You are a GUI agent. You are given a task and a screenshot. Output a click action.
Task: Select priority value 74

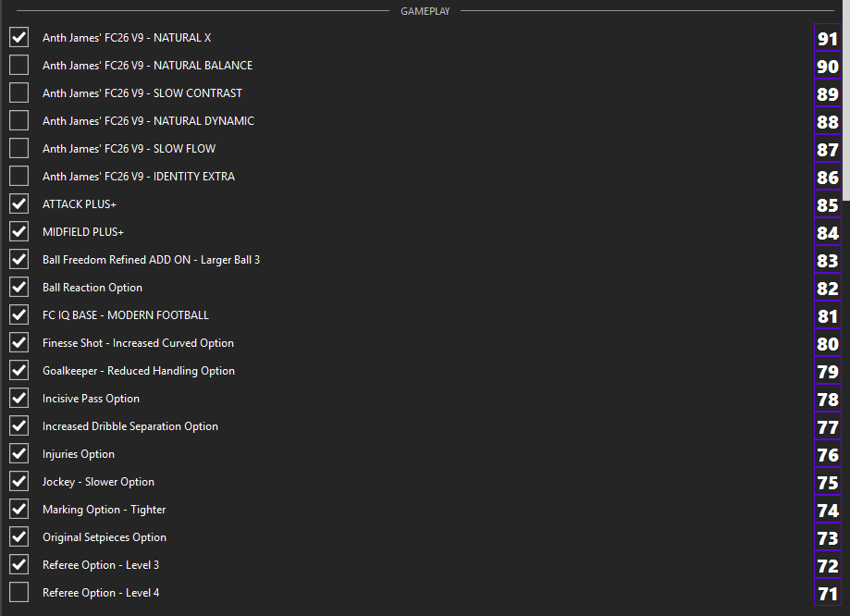point(828,511)
